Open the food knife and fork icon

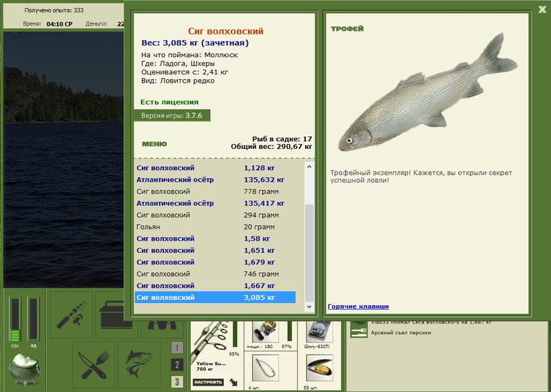(x=94, y=364)
